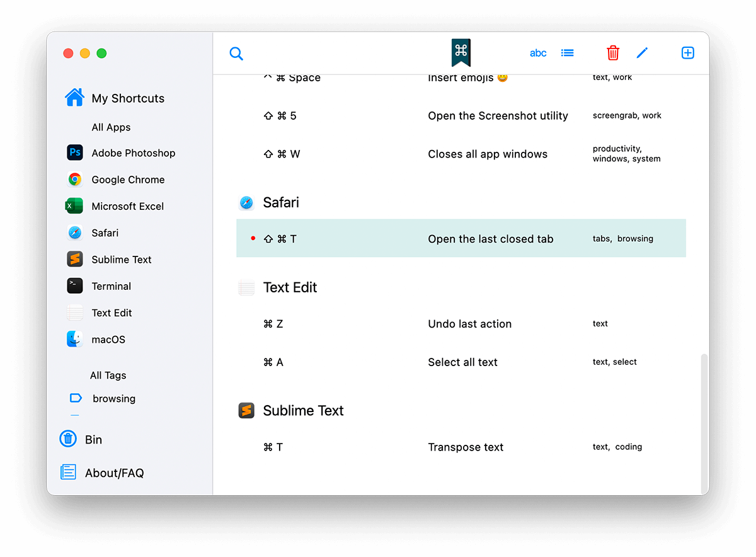Click the Terminal sidebar icon
Image resolution: width=756 pixels, height=557 pixels.
tap(75, 285)
